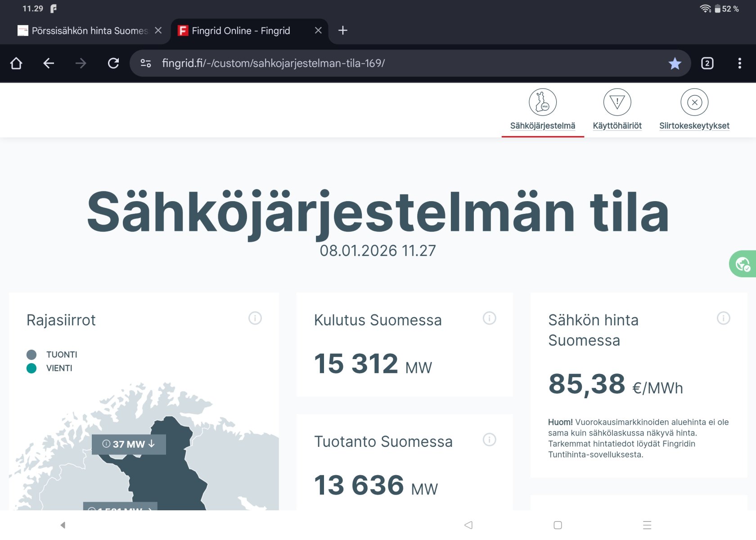The height and width of the screenshot is (540, 756).
Task: Show info for Kulutus Suomessa
Action: pyautogui.click(x=489, y=318)
